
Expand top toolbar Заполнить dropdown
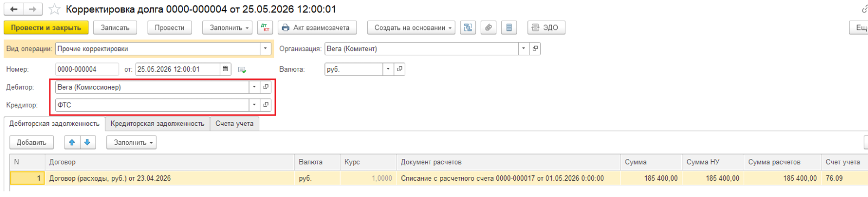pos(227,28)
